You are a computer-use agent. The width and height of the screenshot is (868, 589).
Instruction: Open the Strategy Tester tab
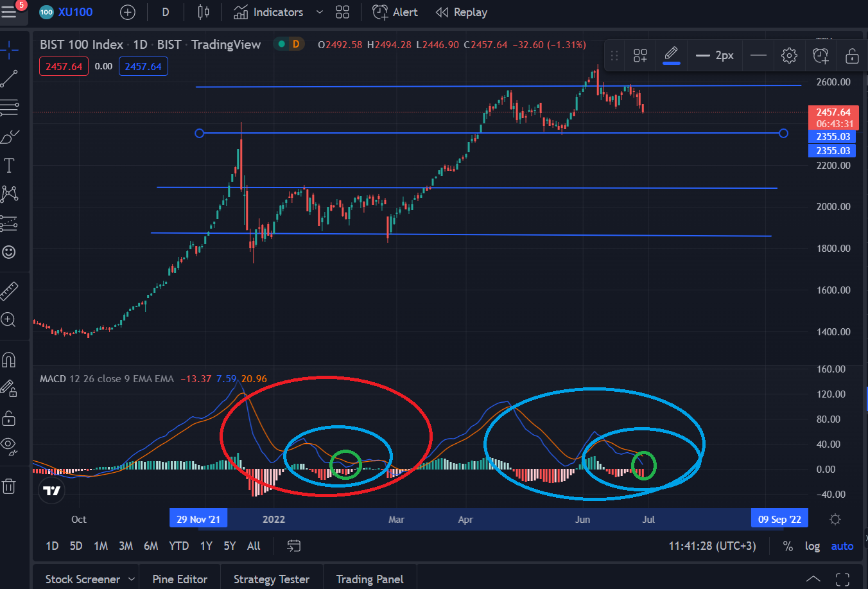272,579
